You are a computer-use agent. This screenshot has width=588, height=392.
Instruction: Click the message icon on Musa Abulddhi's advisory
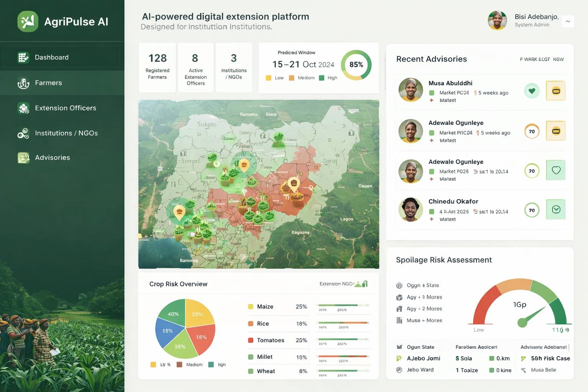click(556, 91)
